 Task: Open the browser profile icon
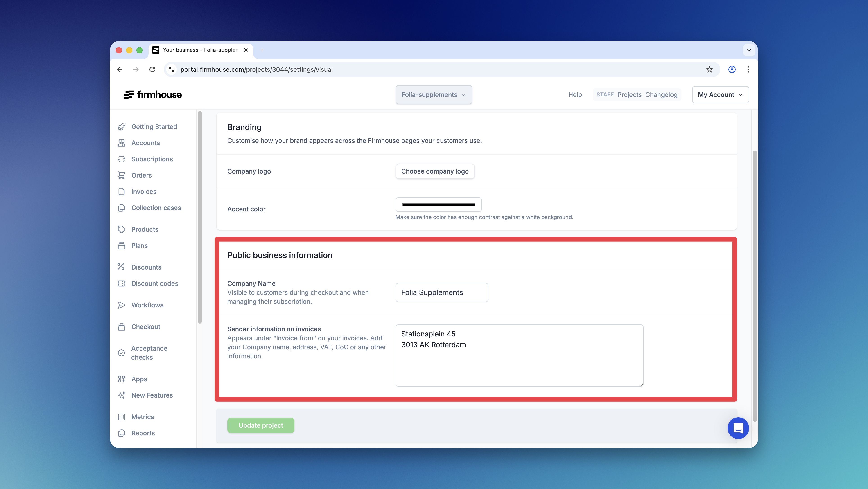coord(732,69)
